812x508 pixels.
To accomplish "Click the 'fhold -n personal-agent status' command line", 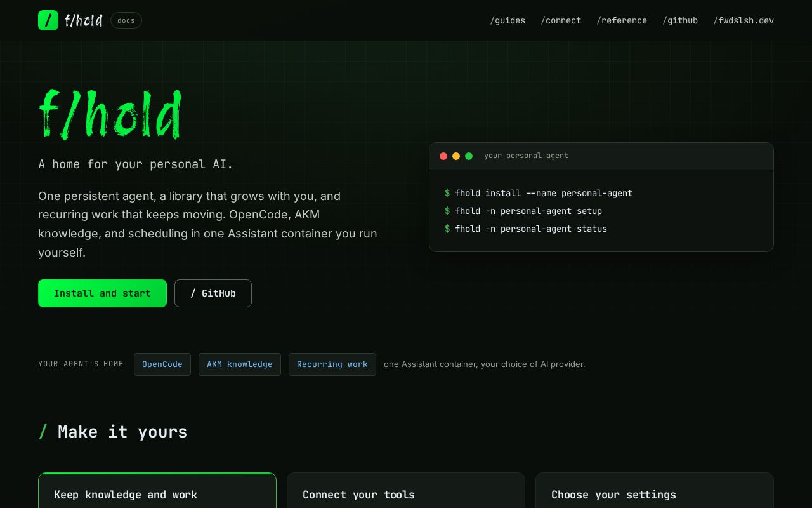I will 526,229.
